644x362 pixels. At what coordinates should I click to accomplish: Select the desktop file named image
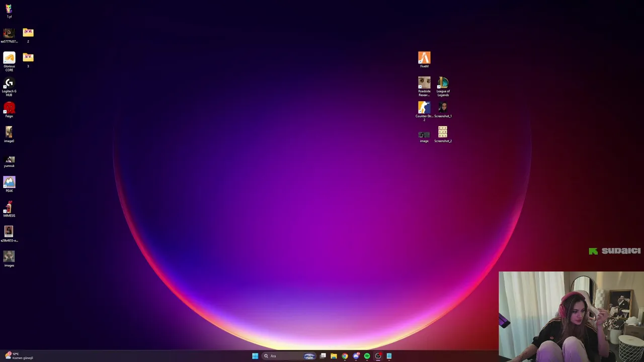(x=424, y=136)
